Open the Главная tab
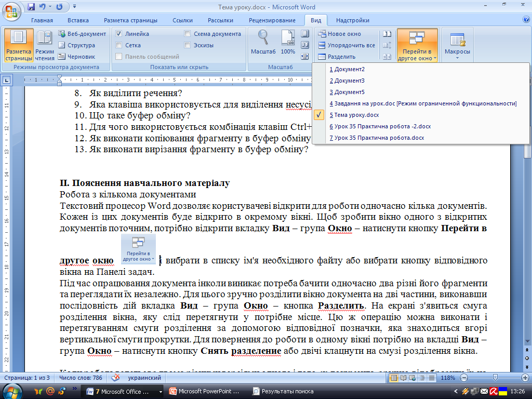 [42, 20]
